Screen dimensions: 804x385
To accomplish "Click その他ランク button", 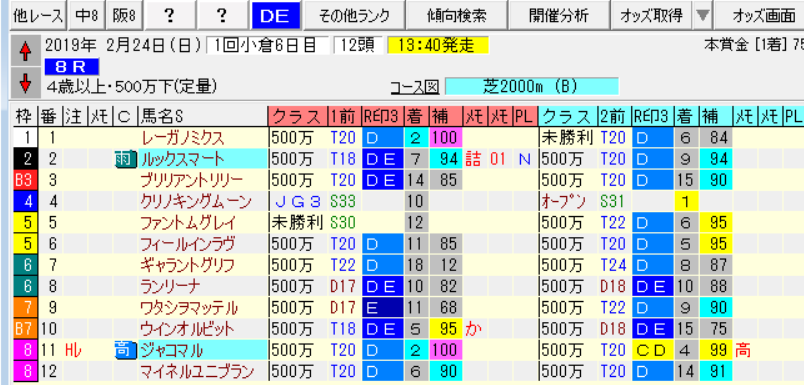I will [354, 16].
